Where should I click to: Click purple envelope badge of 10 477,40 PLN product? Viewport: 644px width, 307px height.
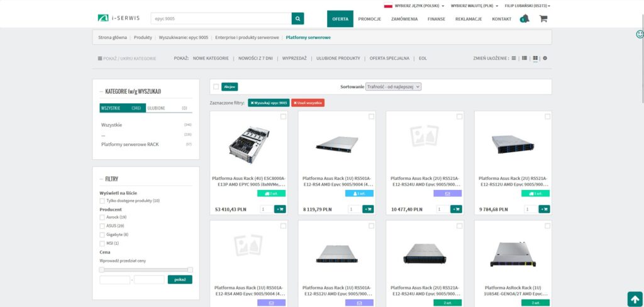pyautogui.click(x=448, y=193)
